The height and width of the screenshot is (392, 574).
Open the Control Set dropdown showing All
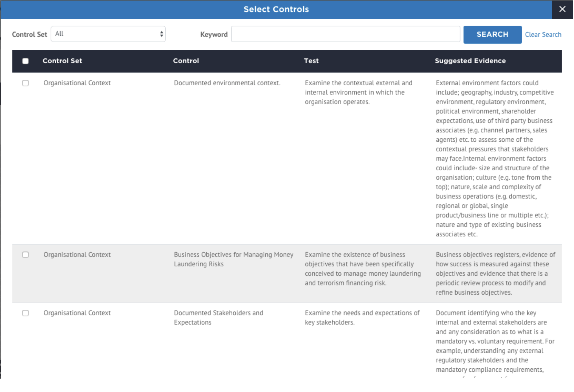point(108,34)
